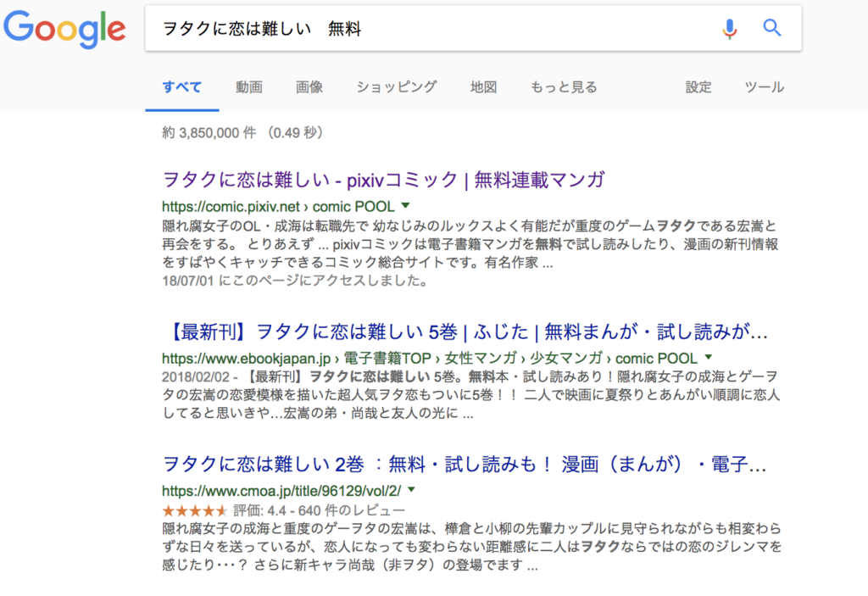The image size is (868, 596).
Task: Click the search box with ヲタクに恋は難しい 無料
Action: coord(473,28)
